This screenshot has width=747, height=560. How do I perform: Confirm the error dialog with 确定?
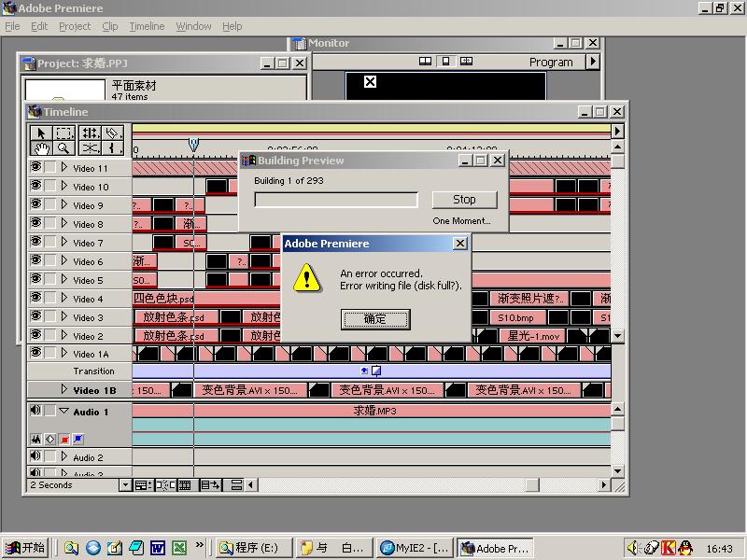(375, 319)
